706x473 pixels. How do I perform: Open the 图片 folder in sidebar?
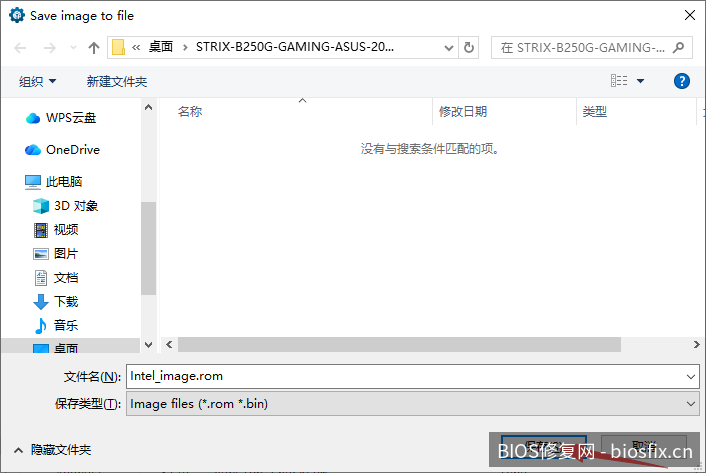(66, 254)
